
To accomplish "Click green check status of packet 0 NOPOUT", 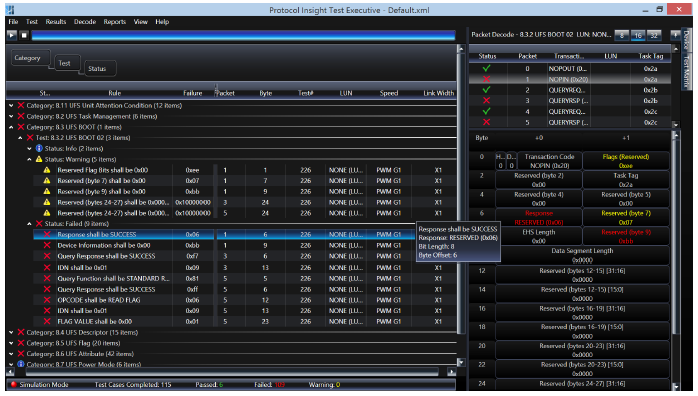I will [487, 69].
